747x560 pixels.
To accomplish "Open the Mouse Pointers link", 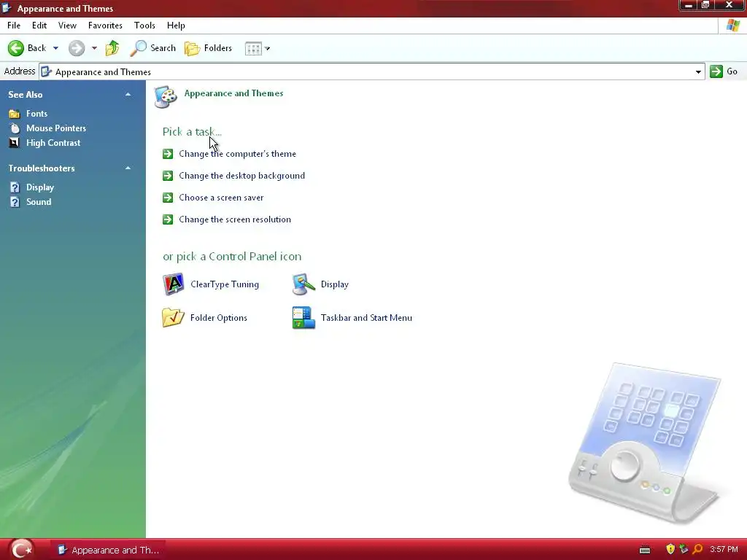I will (x=56, y=128).
